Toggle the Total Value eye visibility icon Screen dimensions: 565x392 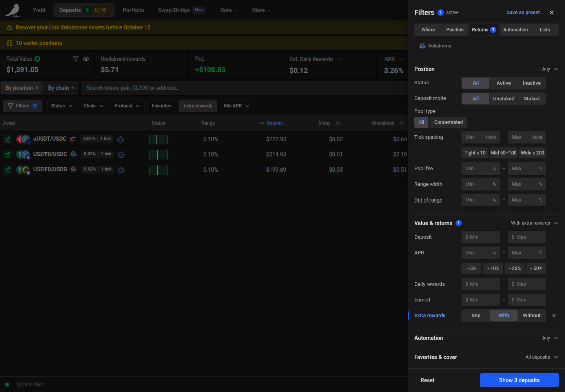click(86, 59)
